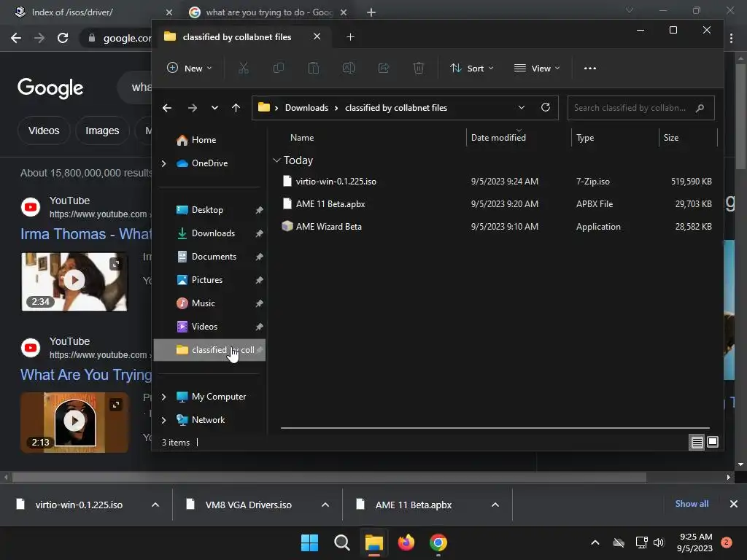Image resolution: width=747 pixels, height=560 pixels.
Task: Go forward in File Explorer
Action: tap(193, 108)
